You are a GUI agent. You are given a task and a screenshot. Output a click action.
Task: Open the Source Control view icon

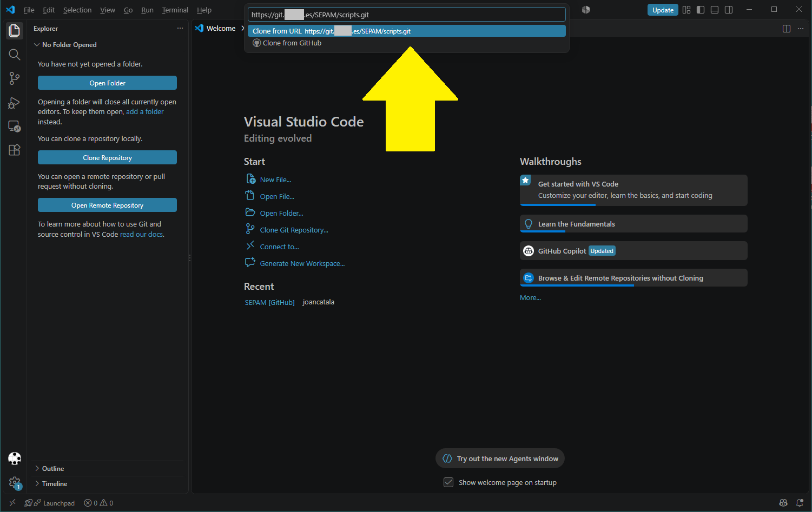15,78
